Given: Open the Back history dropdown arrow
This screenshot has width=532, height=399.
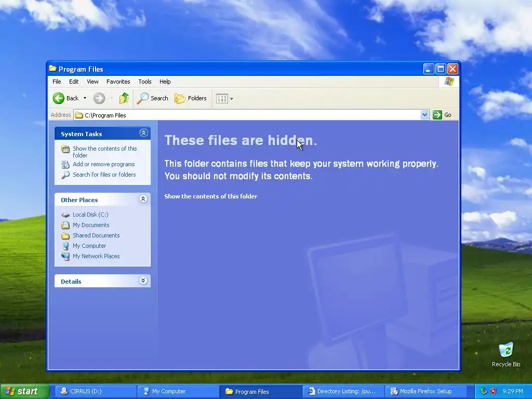Looking at the screenshot, I should click(x=85, y=98).
